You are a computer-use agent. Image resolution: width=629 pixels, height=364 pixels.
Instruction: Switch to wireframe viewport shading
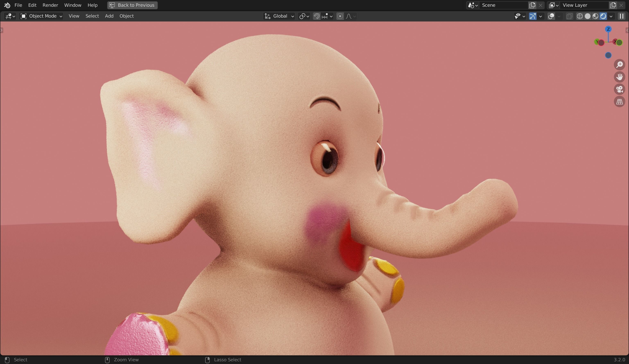580,16
